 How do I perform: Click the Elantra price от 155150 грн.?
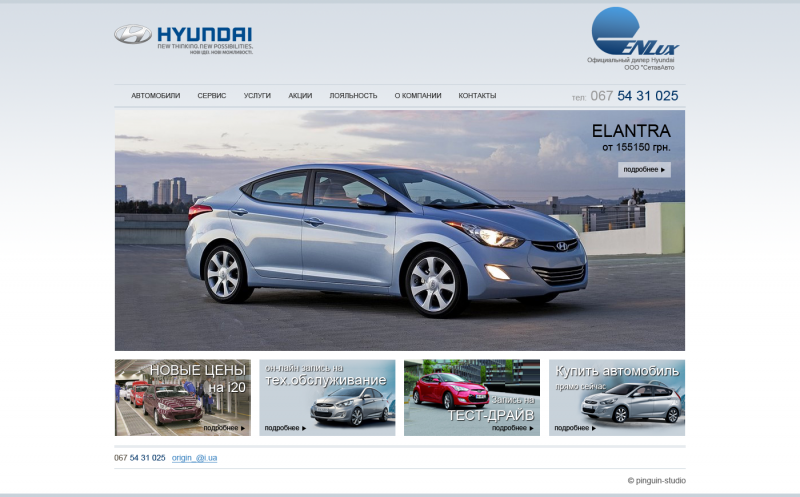click(x=636, y=147)
